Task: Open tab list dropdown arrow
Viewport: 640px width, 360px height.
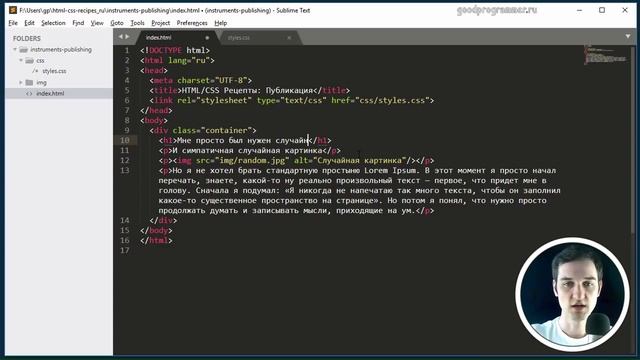Action: pos(628,37)
